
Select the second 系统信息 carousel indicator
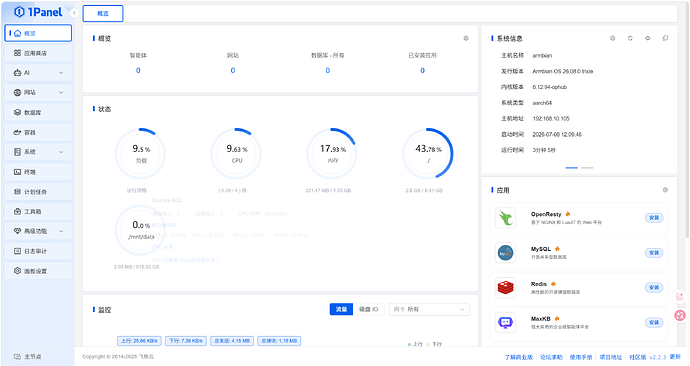587,168
